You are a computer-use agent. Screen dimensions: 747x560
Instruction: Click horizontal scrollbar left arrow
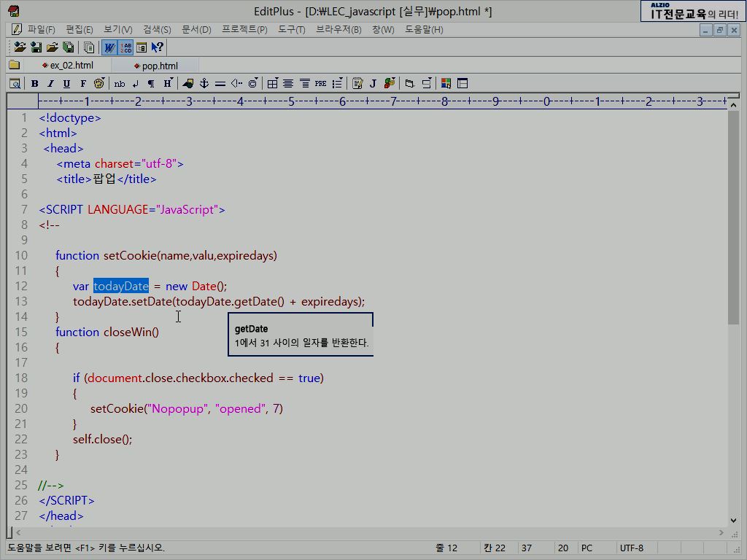point(18,532)
